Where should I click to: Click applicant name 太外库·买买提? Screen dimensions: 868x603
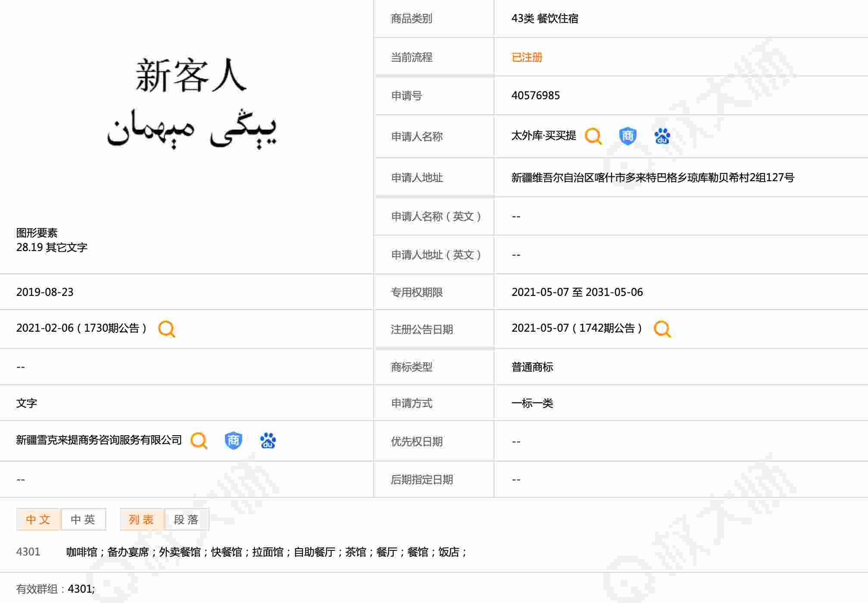543,136
